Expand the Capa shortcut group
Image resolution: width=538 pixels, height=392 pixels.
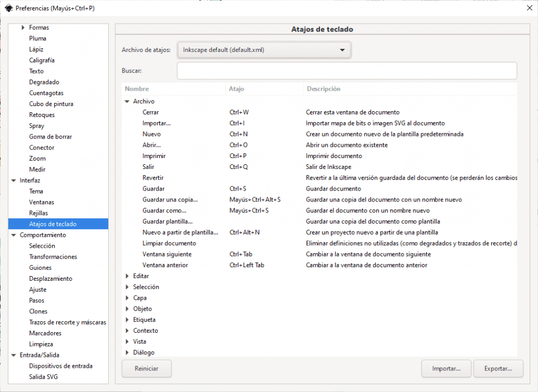tap(127, 298)
